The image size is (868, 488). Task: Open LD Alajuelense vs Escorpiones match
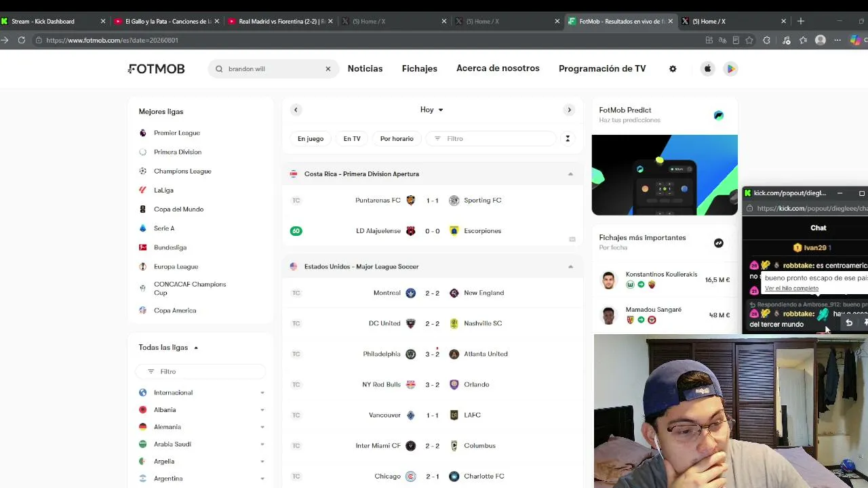pos(433,231)
